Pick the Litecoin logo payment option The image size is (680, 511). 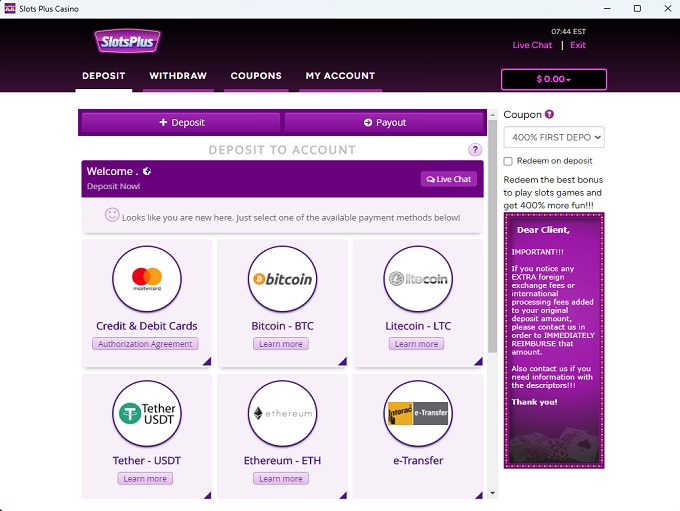pyautogui.click(x=416, y=279)
